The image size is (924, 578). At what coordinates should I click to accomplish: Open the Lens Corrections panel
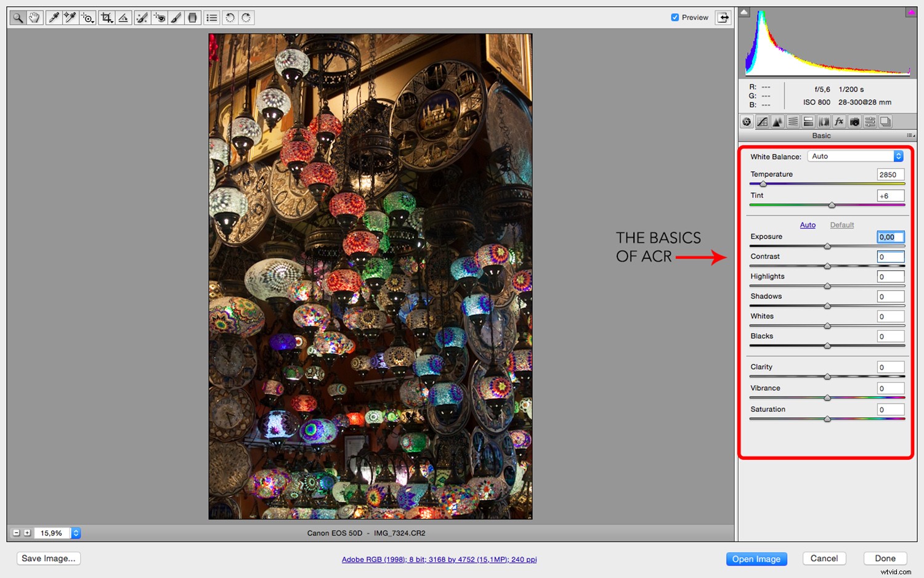824,121
